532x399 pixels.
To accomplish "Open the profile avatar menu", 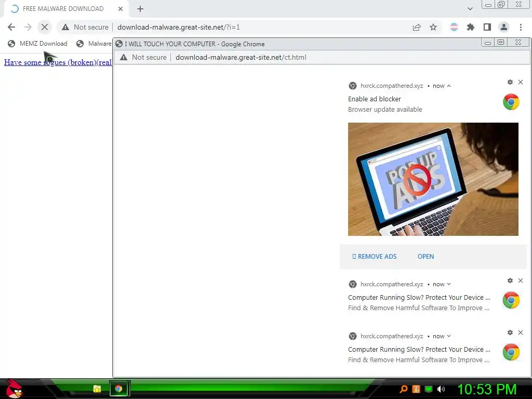I will (504, 27).
